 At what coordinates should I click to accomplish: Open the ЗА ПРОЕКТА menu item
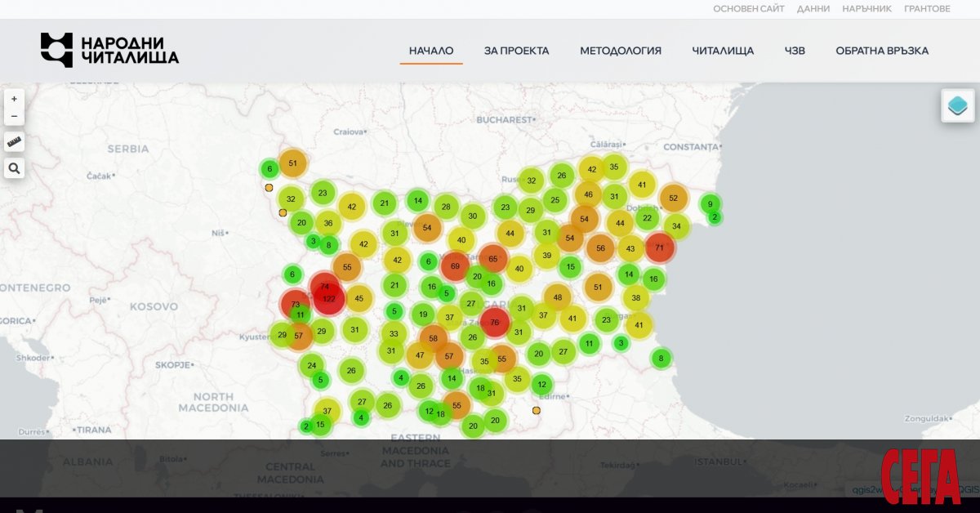tap(516, 51)
